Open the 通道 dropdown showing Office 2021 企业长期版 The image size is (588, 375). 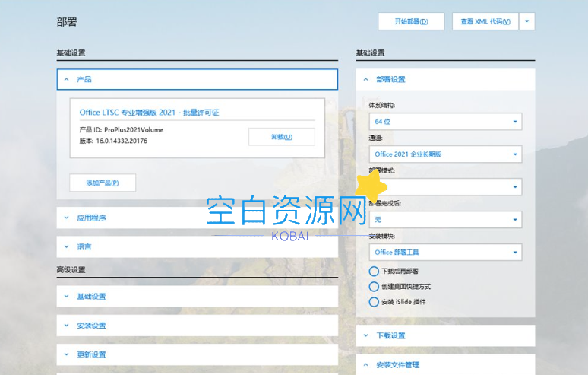pyautogui.click(x=445, y=154)
